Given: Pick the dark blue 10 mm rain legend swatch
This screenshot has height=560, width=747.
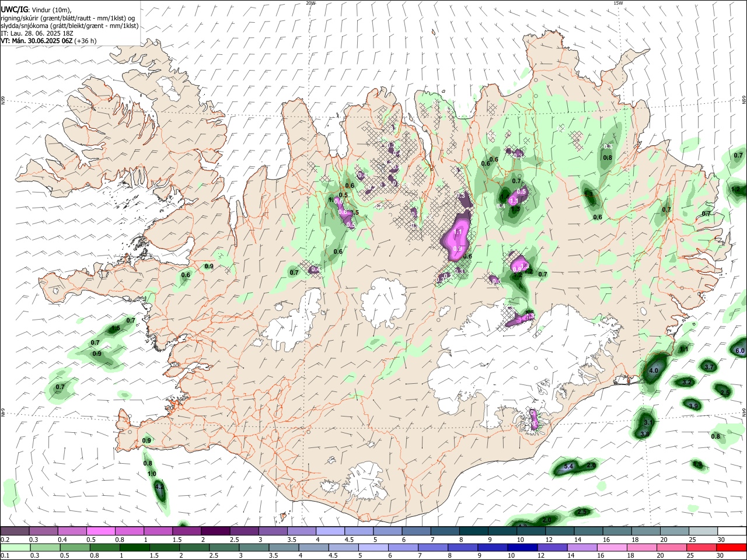Looking at the screenshot, I should click(x=522, y=547).
